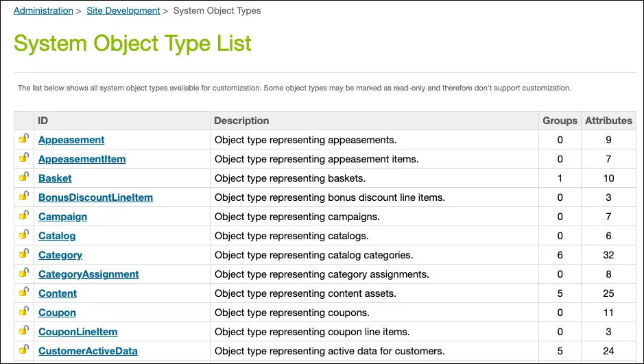This screenshot has width=644, height=364.
Task: Click the unlock icon beside BonusDiscountLineItem
Action: click(x=24, y=196)
